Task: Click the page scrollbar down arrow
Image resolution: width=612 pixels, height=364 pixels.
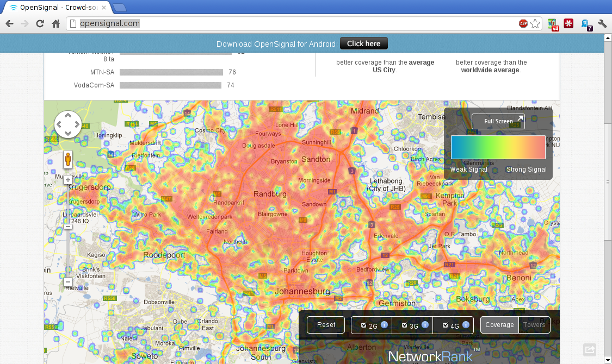Action: [608, 360]
